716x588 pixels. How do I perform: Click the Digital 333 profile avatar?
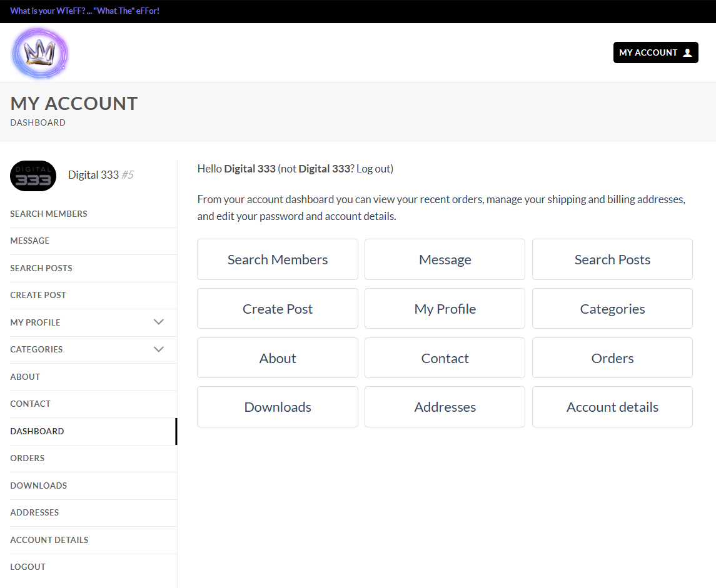tap(33, 176)
